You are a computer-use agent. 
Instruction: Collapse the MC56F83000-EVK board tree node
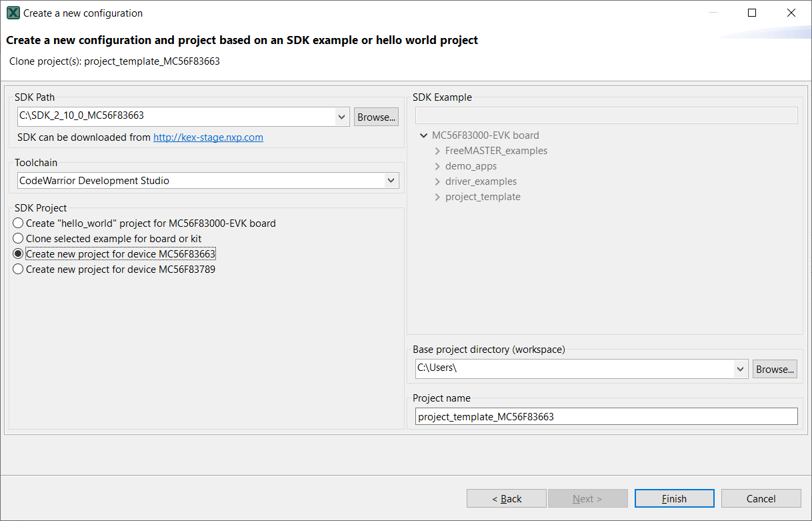tap(424, 135)
